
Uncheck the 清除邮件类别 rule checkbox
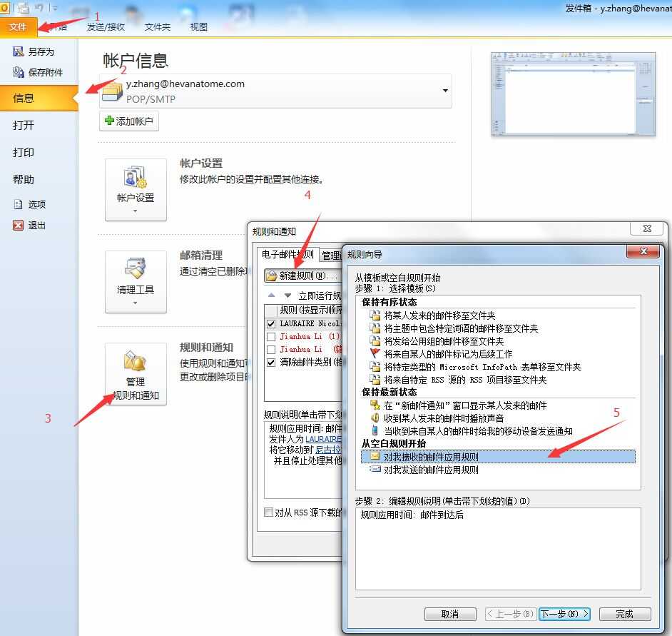pyautogui.click(x=271, y=363)
